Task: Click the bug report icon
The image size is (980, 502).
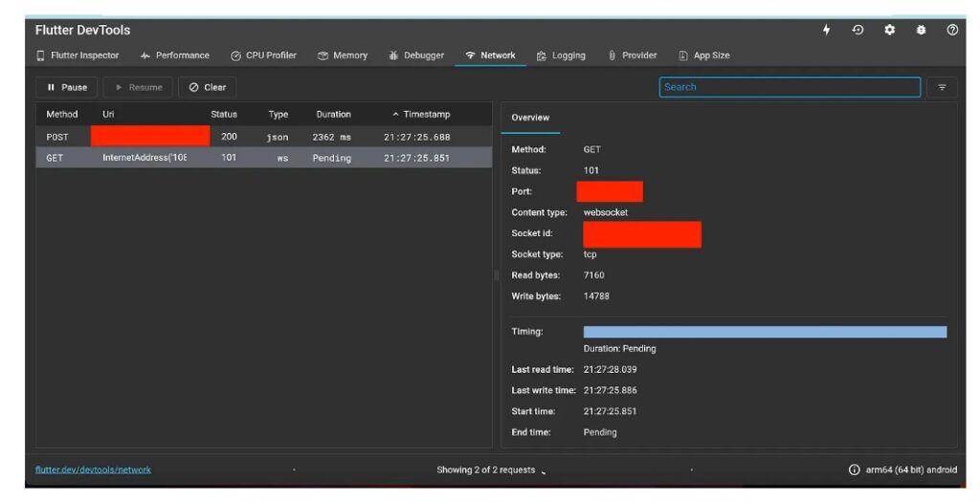Action: (921, 30)
